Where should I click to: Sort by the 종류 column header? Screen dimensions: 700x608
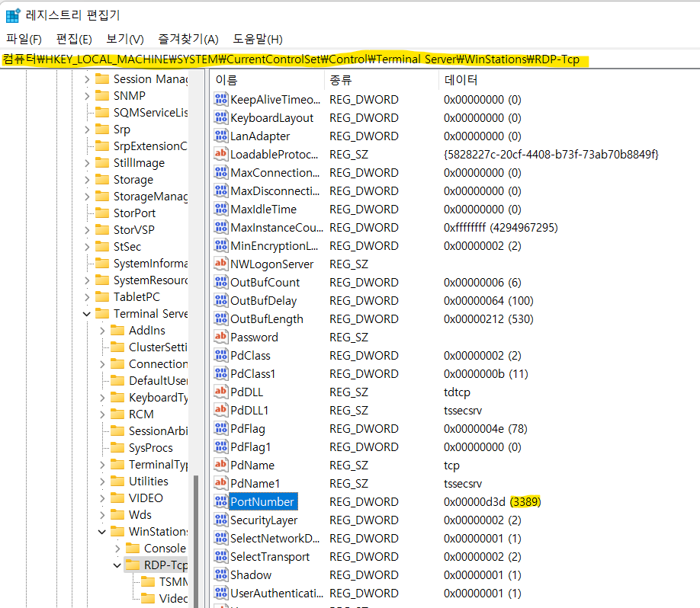(x=382, y=80)
